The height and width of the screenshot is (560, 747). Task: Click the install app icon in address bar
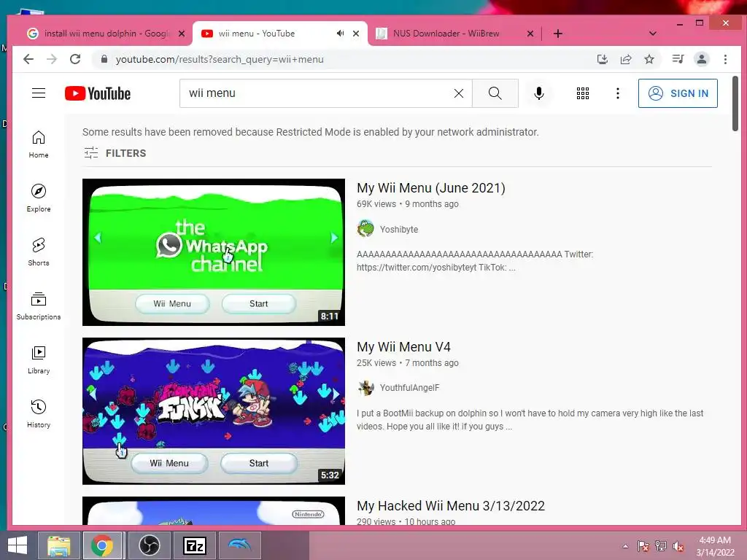click(x=602, y=59)
